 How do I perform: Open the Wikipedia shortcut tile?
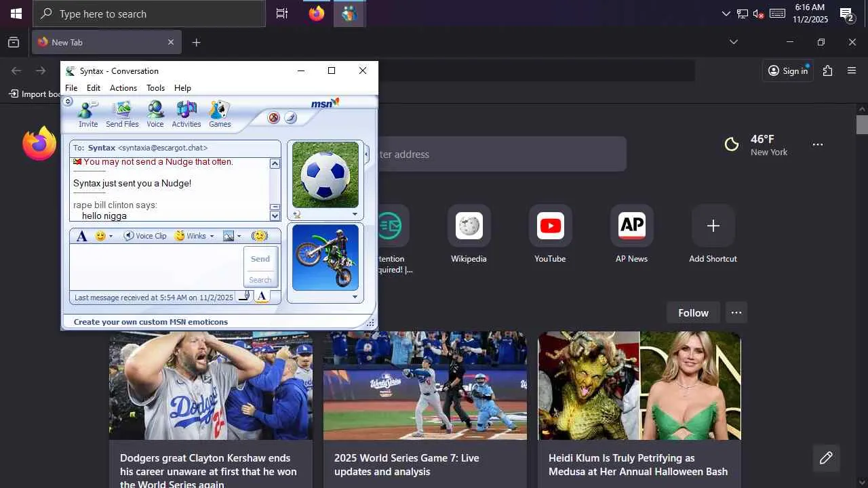[x=469, y=235]
